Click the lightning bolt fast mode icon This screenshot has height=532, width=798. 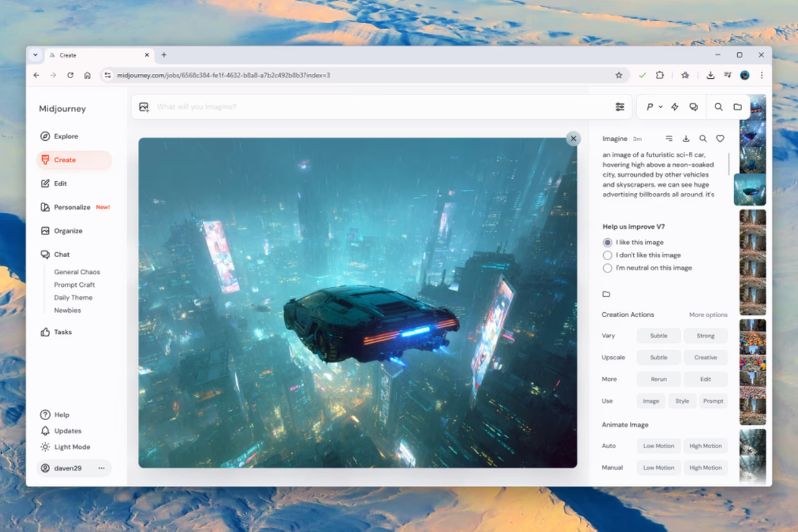coord(675,107)
